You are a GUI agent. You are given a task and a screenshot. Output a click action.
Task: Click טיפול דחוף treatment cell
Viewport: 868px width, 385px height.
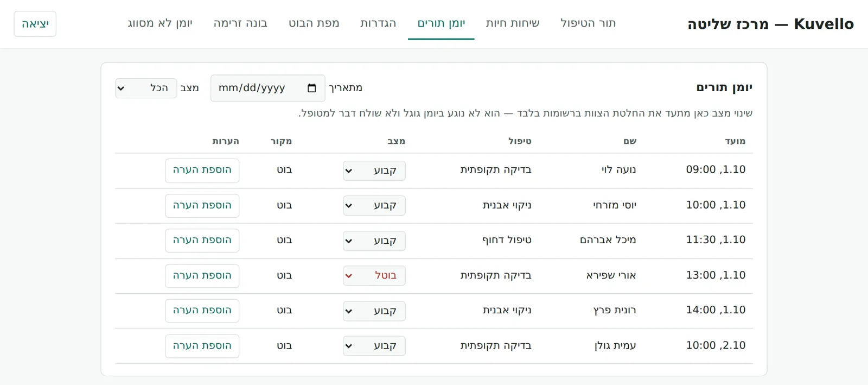(x=507, y=240)
